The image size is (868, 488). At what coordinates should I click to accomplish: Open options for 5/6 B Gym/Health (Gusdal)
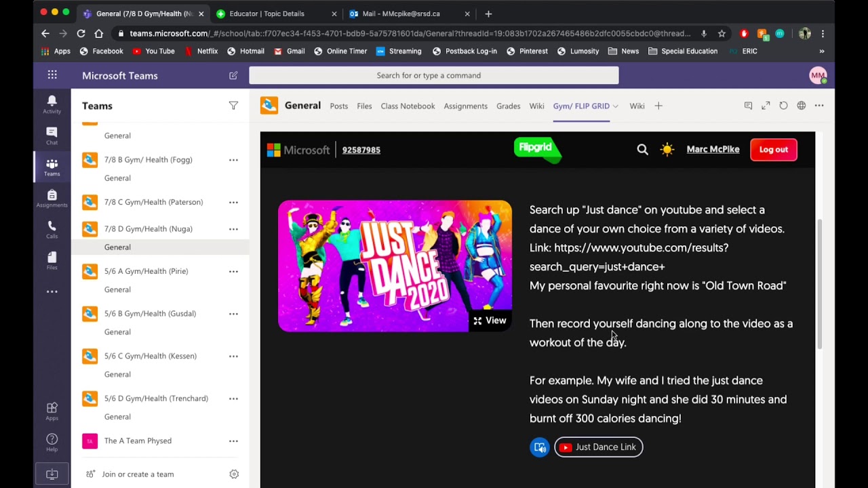233,314
